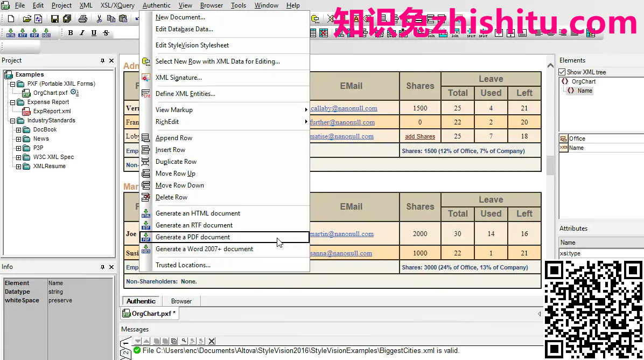644x360 pixels.
Task: Click callaby@nanonull.com email link
Action: (344, 108)
